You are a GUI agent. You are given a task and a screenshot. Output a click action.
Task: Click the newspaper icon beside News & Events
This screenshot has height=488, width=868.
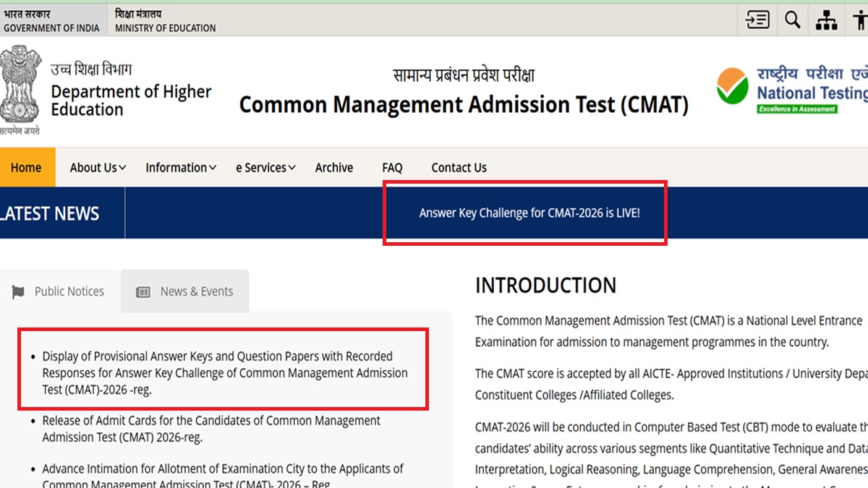coord(143,292)
